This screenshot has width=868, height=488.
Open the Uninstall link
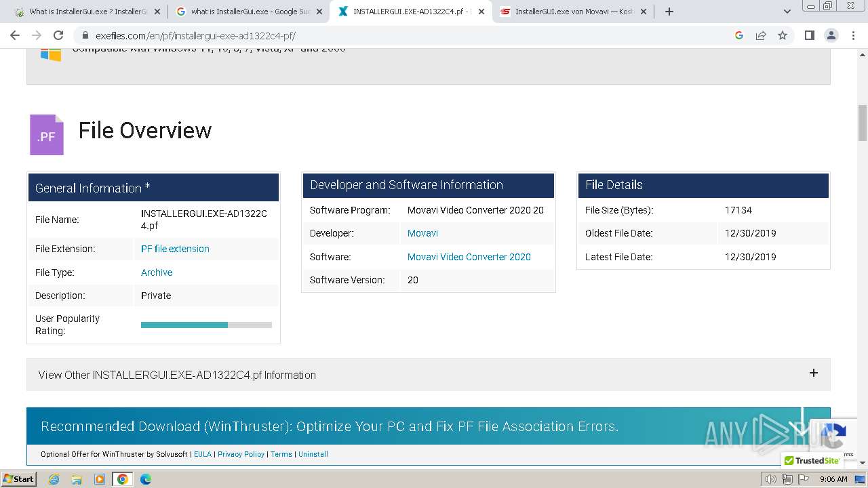tap(313, 454)
